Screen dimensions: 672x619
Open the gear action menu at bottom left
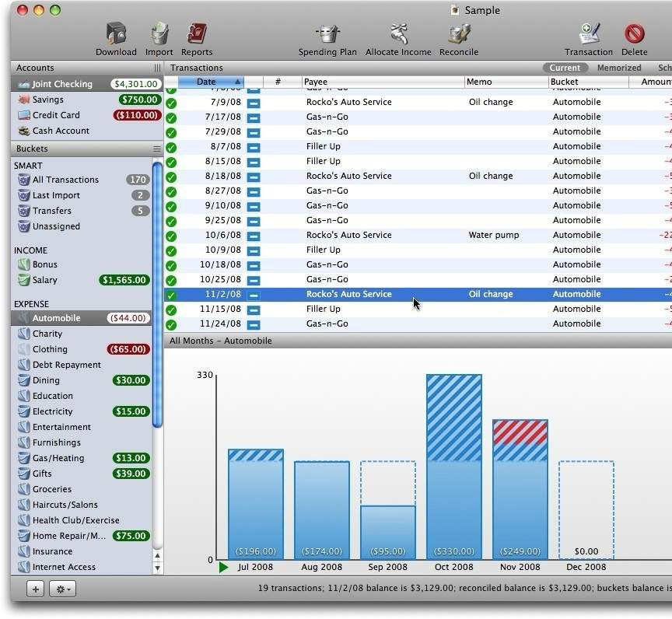[63, 589]
